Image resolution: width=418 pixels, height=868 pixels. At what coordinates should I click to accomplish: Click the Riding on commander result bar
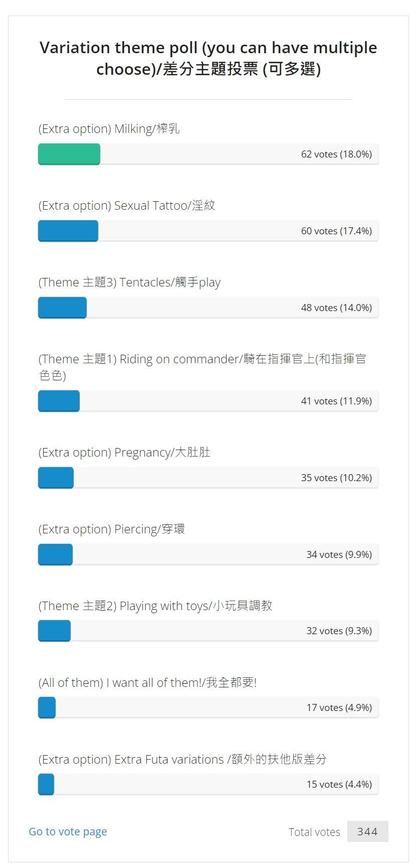(59, 401)
